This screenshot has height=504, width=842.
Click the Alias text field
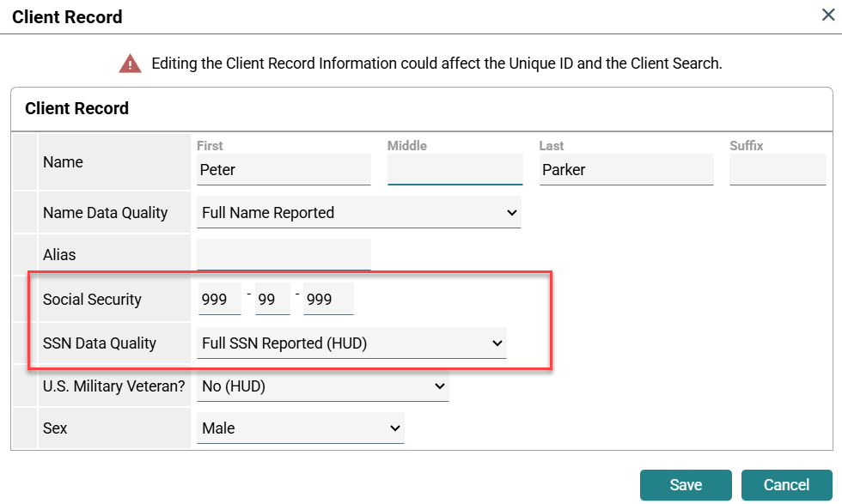click(x=284, y=255)
